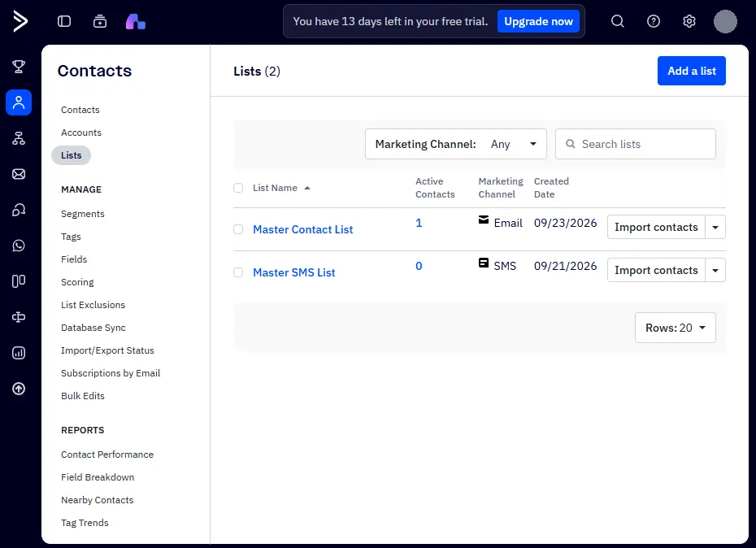Open global search magnifier icon
This screenshot has height=548, width=756.
pos(618,21)
